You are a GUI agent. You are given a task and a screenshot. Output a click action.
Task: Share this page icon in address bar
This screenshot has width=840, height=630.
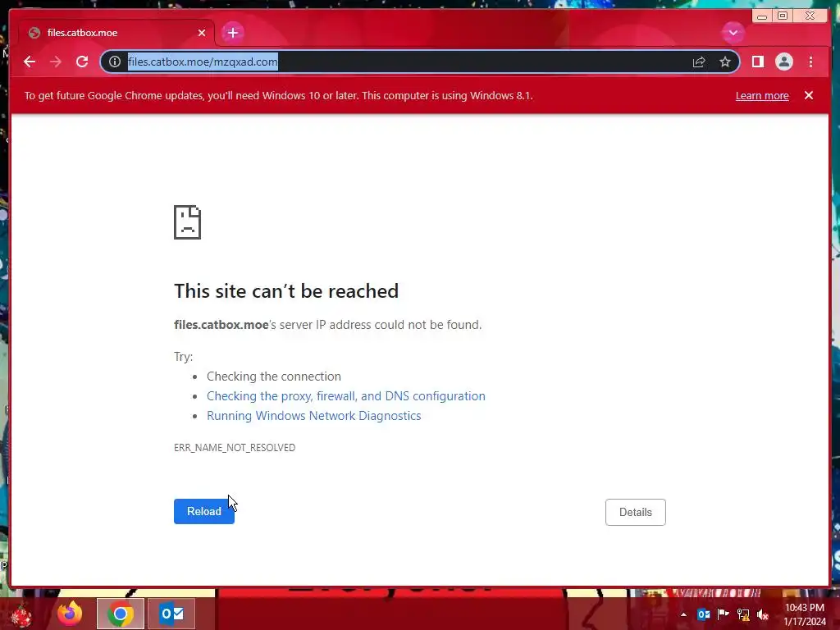click(x=699, y=62)
